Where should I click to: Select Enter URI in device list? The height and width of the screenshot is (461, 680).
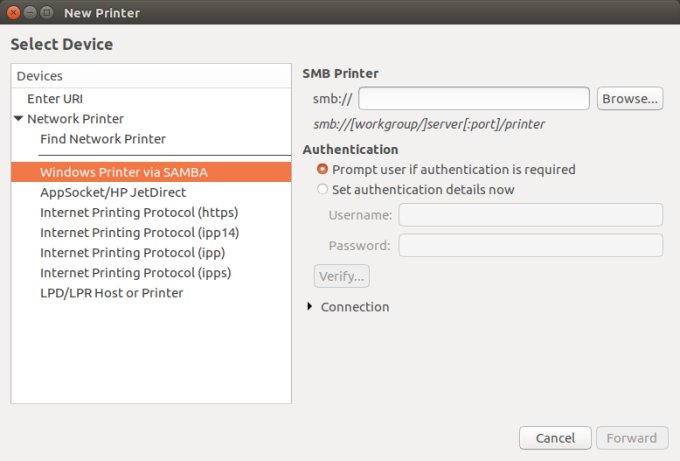click(55, 99)
